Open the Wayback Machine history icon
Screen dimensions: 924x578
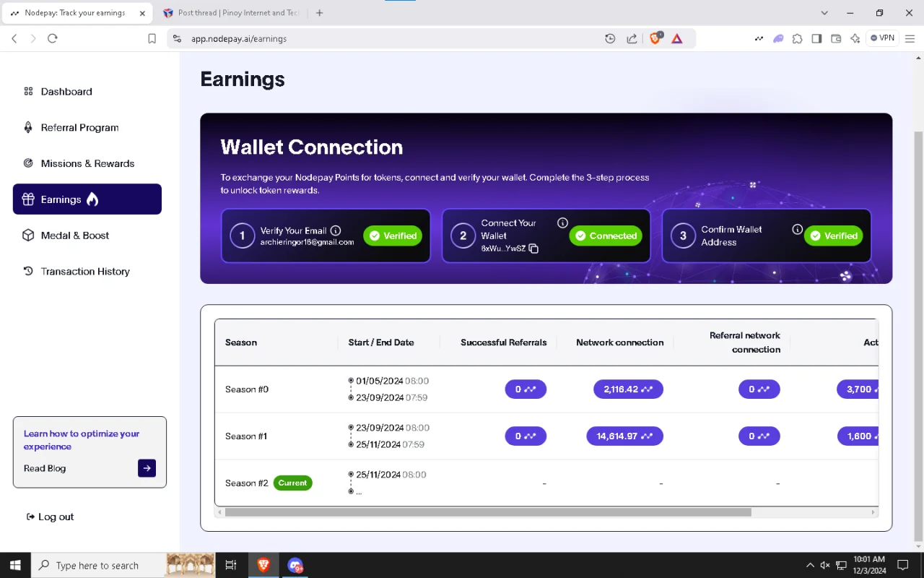[610, 39]
